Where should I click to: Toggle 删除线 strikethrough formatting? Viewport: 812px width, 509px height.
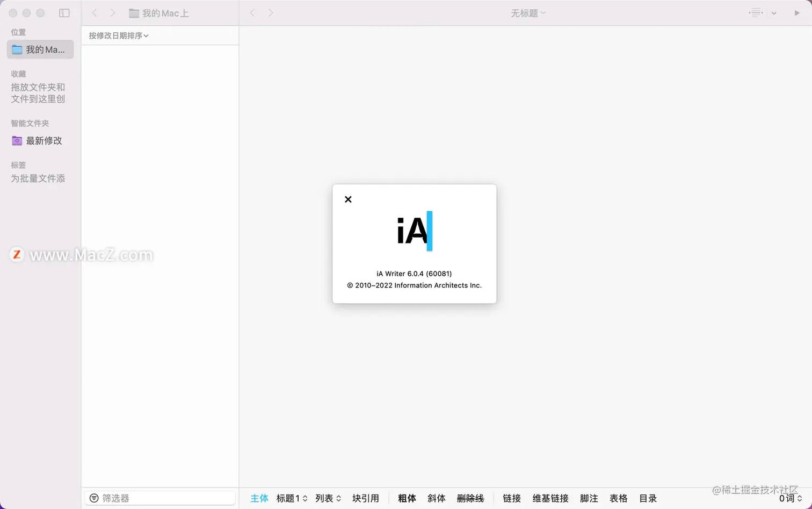click(x=470, y=498)
